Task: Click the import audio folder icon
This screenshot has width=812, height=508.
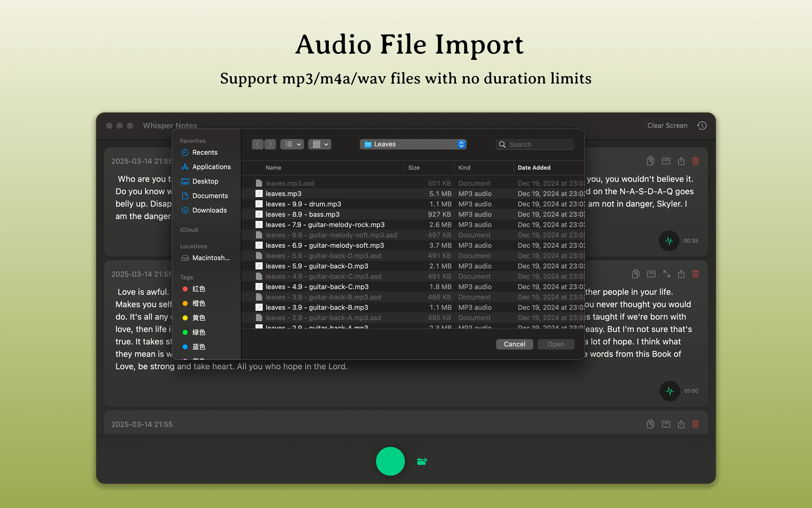Action: click(422, 461)
